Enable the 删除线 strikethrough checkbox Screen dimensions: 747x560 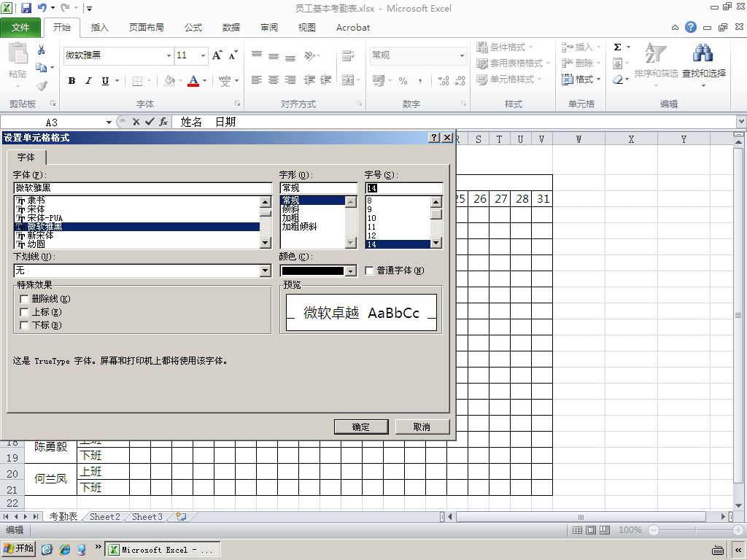[x=24, y=299]
